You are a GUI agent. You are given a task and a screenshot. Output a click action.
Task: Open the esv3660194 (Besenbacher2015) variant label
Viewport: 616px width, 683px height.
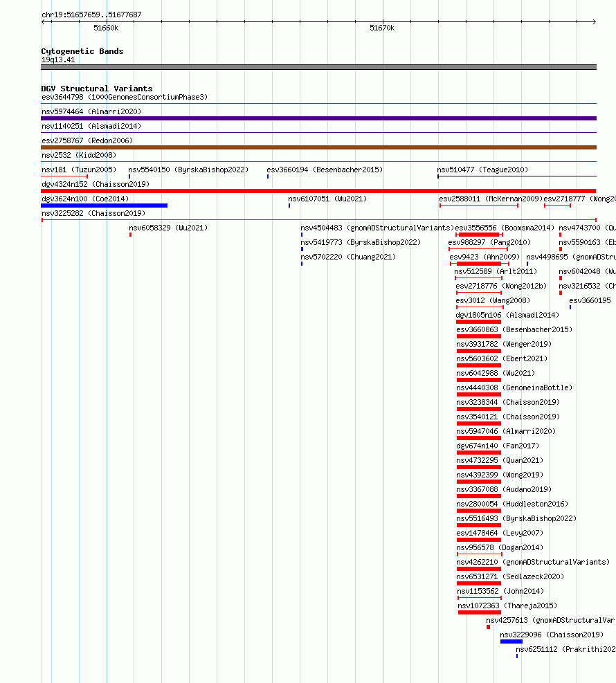[x=325, y=170]
